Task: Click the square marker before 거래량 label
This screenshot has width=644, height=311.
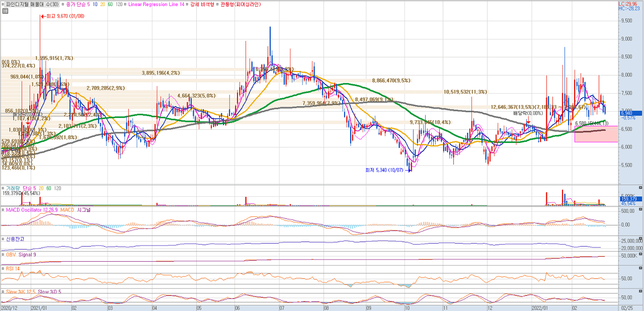Action: point(3,188)
